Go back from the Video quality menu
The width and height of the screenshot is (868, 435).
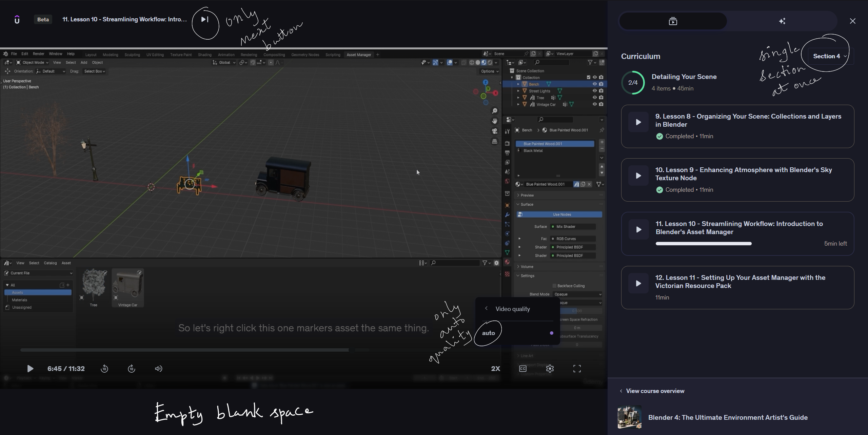[x=486, y=308]
